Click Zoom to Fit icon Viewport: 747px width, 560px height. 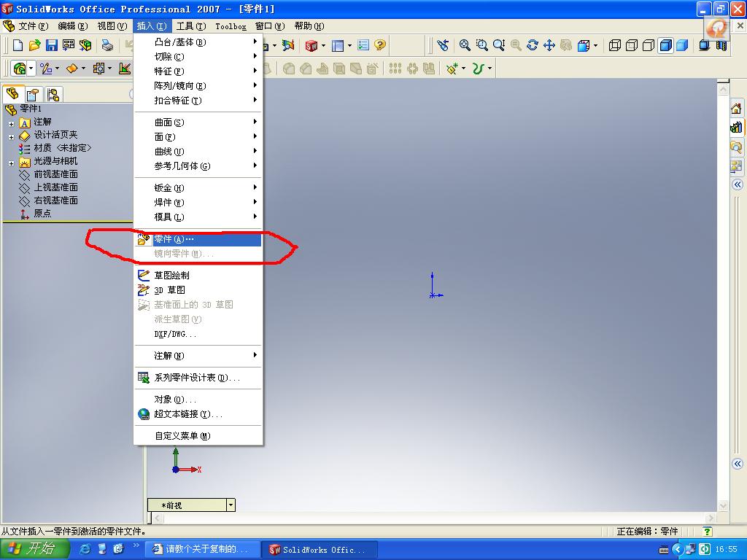tap(465, 45)
